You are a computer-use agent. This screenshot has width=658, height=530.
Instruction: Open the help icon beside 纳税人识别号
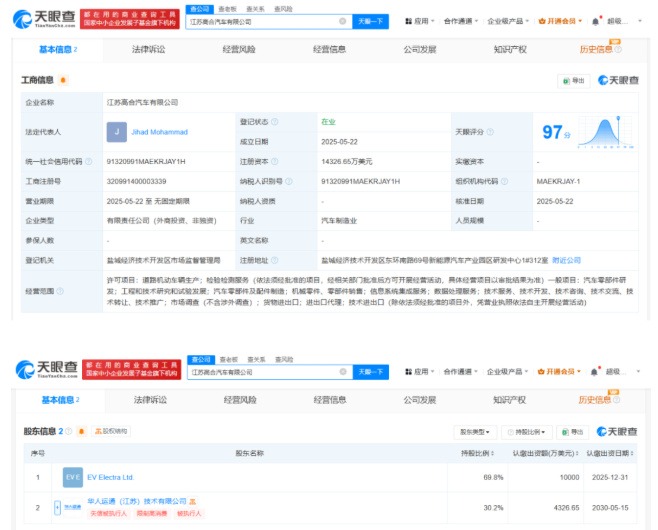289,181
